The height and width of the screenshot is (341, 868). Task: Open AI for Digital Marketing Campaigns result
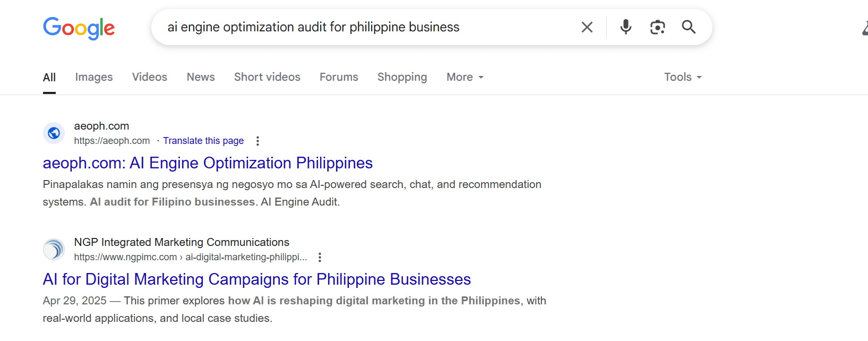point(257,279)
